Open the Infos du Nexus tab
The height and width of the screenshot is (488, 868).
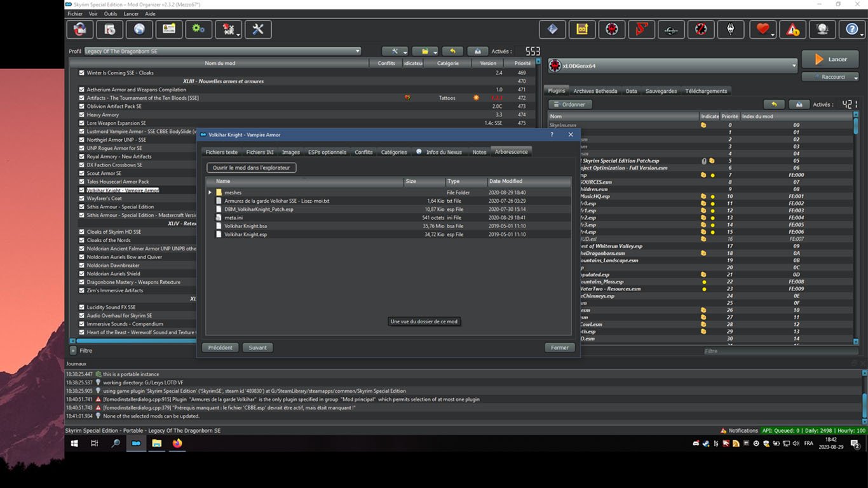(x=439, y=152)
